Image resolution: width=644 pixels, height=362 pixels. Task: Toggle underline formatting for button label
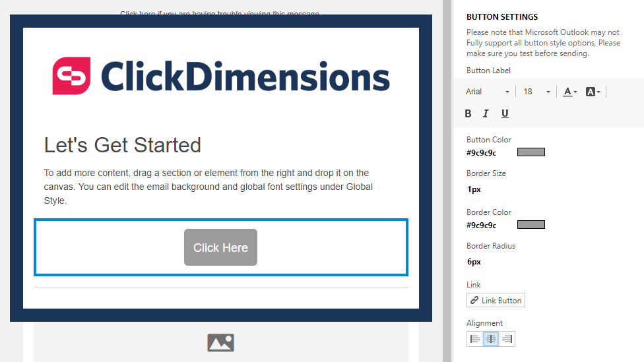tap(505, 113)
